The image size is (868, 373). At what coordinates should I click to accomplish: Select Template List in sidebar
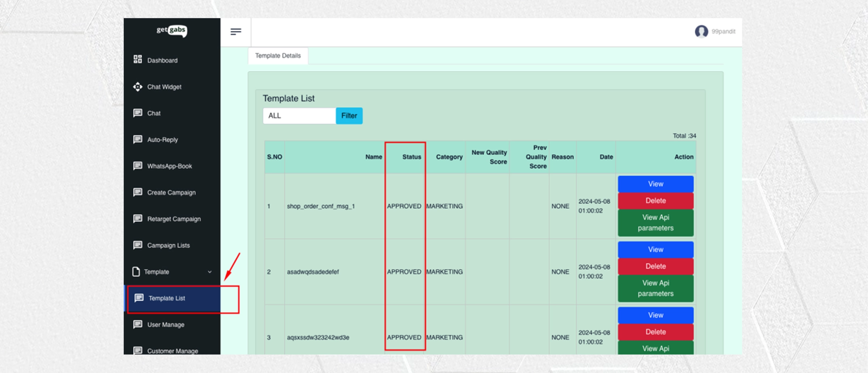click(167, 298)
